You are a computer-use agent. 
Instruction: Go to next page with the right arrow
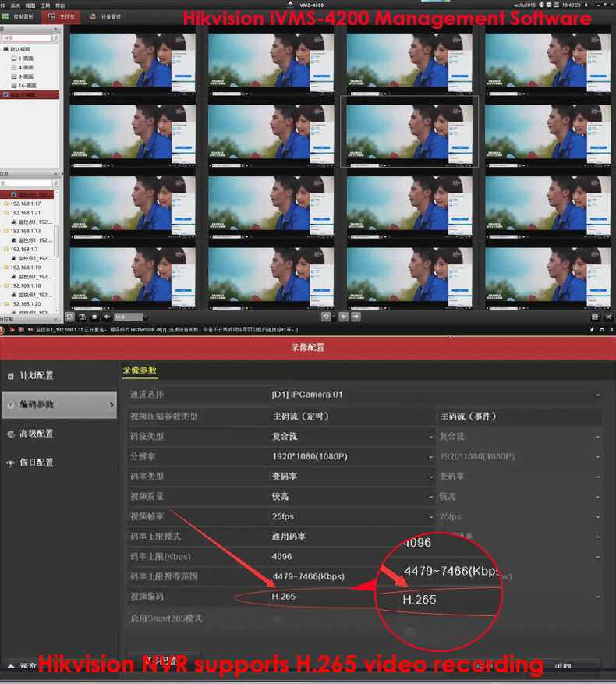[x=356, y=317]
